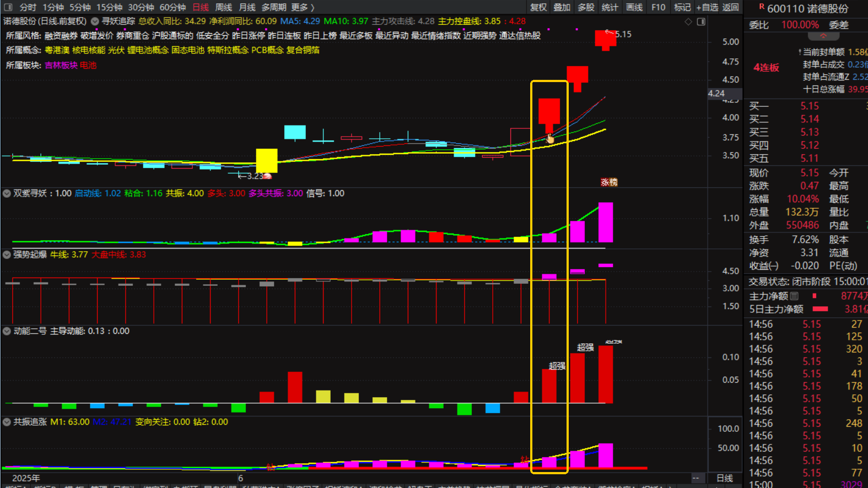Click the sidebar panel icon left of 分时
Image resolution: width=868 pixels, height=488 pixels.
8,7
